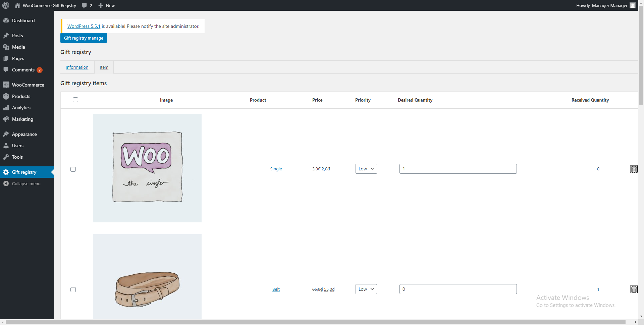644x325 pixels.
Task: Remove the Belt item using trash icon
Action: tap(634, 289)
